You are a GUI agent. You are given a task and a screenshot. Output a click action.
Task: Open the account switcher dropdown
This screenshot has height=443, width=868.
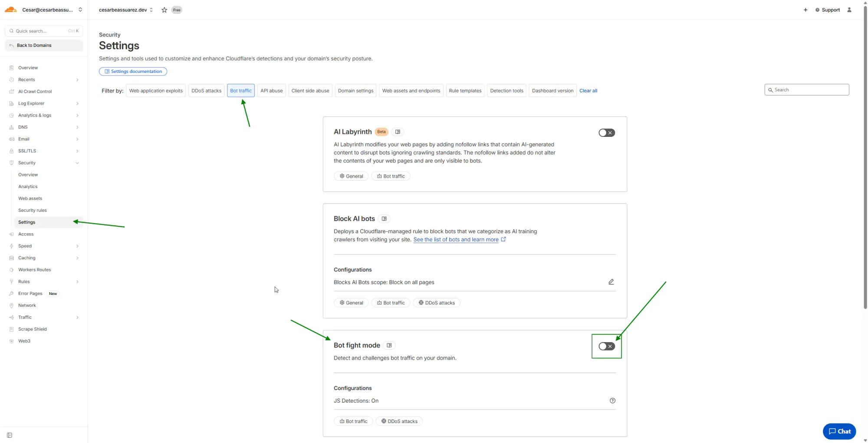[80, 9]
